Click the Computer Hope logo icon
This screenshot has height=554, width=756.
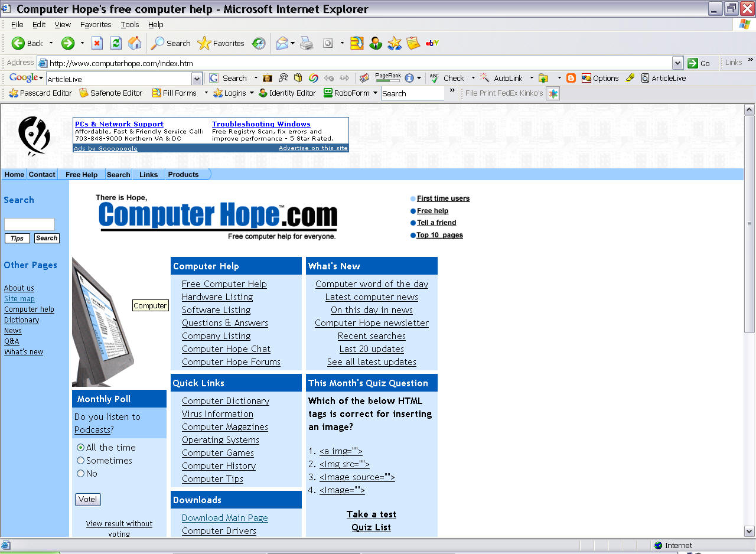34,136
